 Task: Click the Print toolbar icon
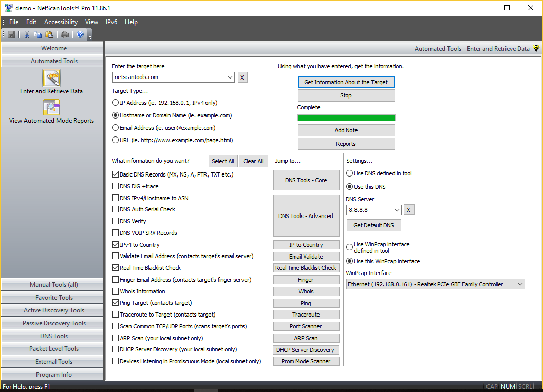[x=65, y=34]
